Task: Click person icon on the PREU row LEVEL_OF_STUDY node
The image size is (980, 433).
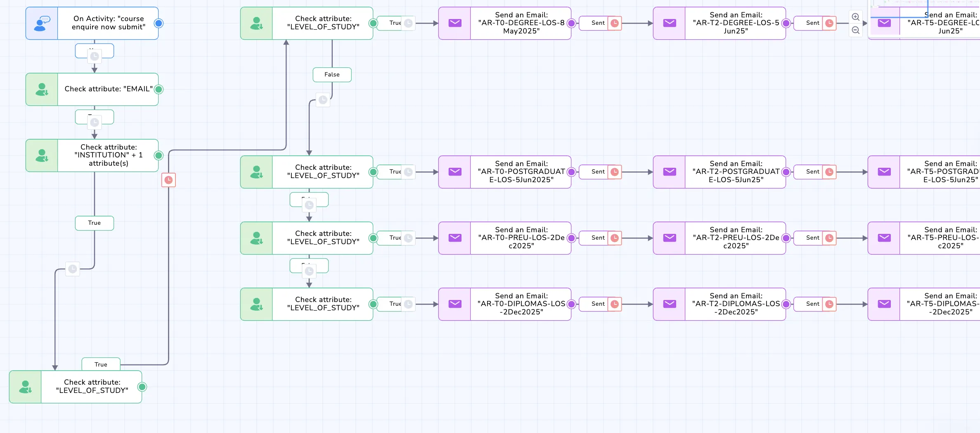Action: (x=256, y=238)
